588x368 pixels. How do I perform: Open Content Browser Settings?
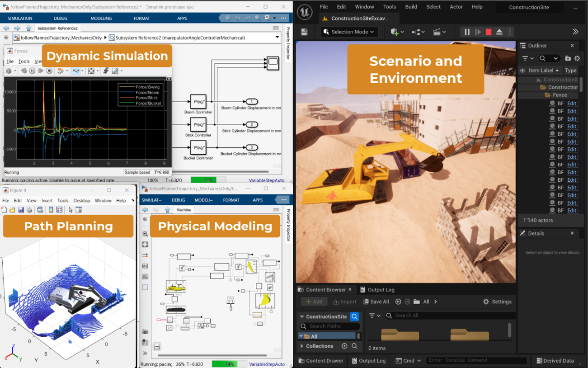tap(497, 302)
